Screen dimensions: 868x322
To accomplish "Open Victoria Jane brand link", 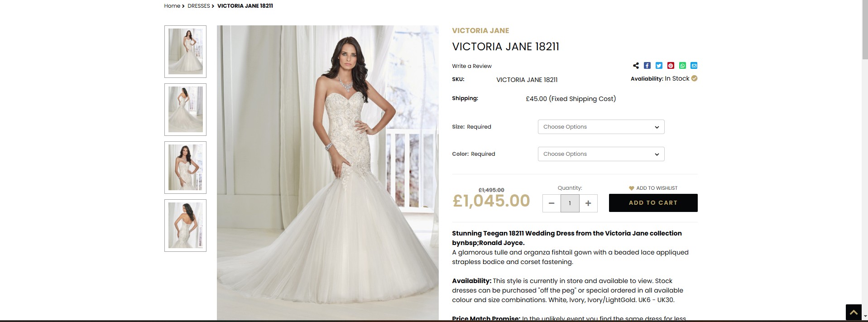I will (480, 31).
